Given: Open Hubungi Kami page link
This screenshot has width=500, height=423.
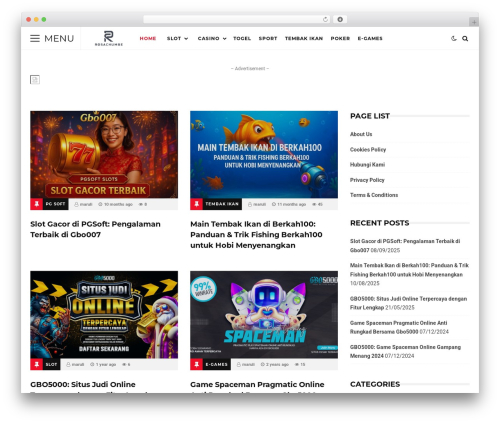Looking at the screenshot, I should (x=367, y=165).
